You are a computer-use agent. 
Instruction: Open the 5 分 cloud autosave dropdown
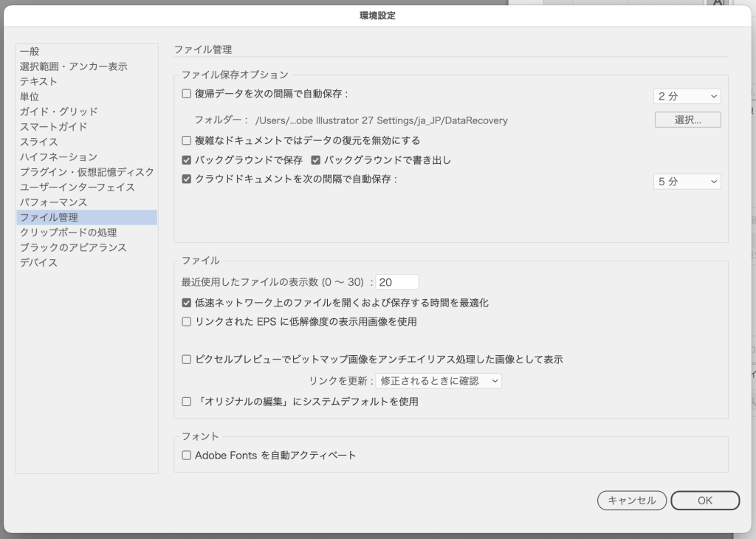687,182
